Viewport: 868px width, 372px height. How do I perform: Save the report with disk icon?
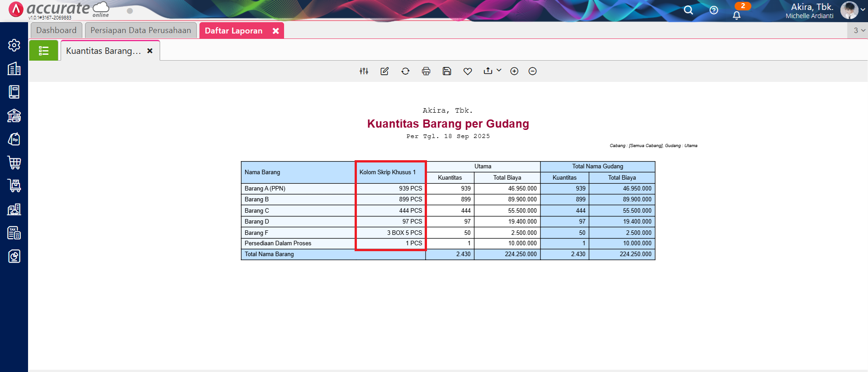[447, 71]
